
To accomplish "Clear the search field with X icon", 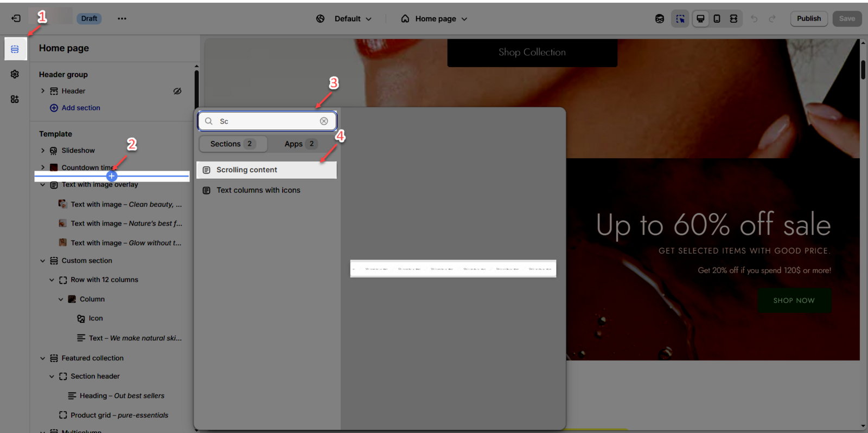I will (324, 121).
